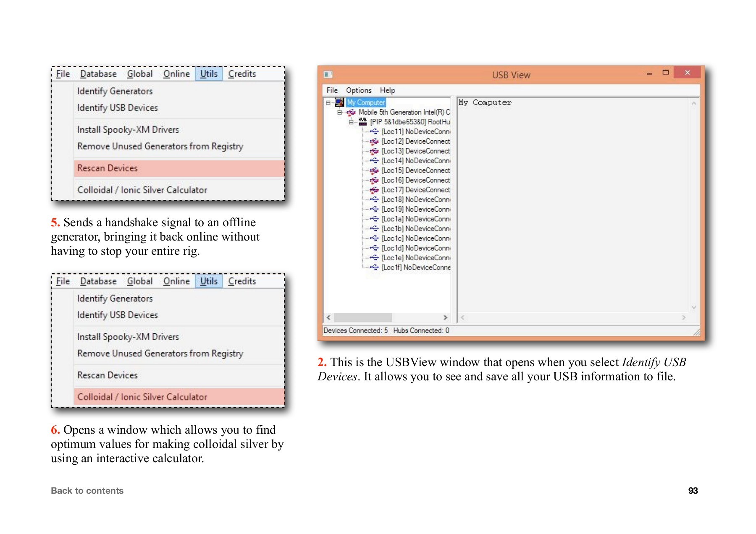Select the [Loc12] DeviceConnect USB device icon
Viewport: 756px width, 534px height.
374,141
